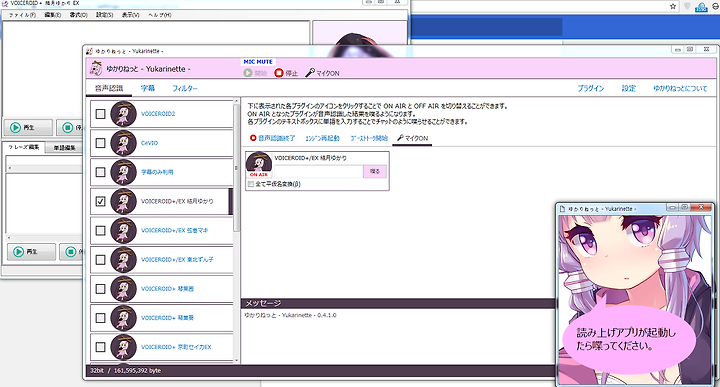720x387 pixels.
Task: Click the pink 喋る speak button
Action: click(375, 172)
